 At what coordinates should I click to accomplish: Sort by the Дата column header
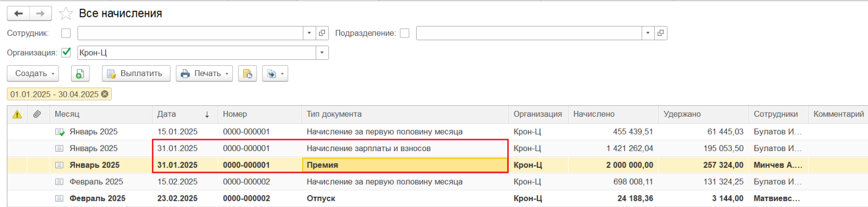pyautogui.click(x=184, y=114)
